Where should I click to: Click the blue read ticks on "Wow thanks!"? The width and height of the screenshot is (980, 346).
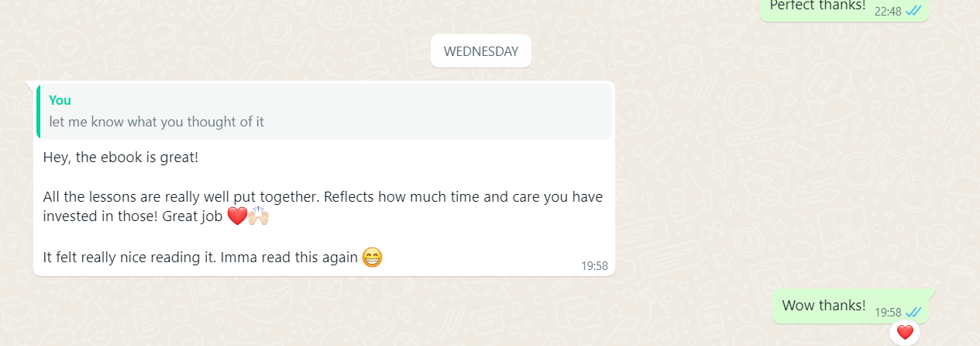coord(914,312)
